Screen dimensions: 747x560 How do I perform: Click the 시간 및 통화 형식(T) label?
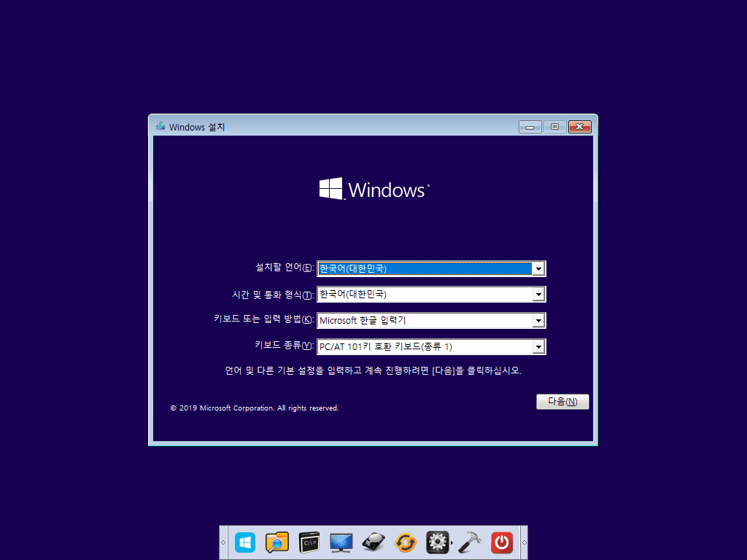click(x=273, y=295)
